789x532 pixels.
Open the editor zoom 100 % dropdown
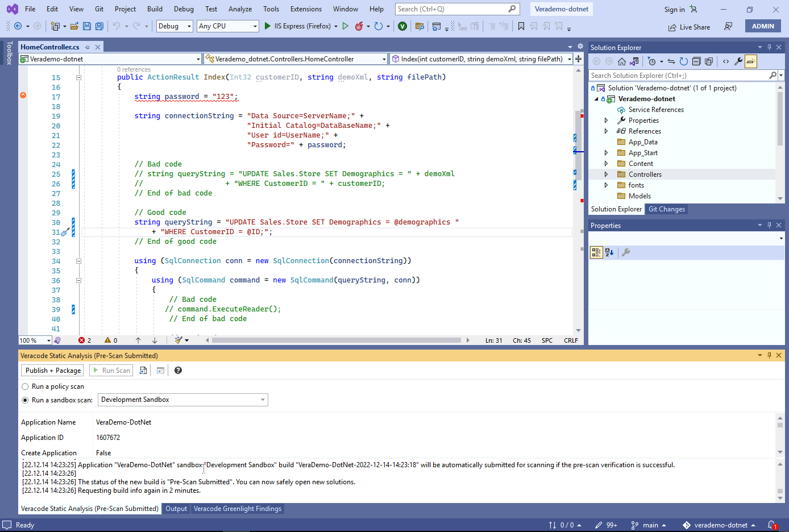[35, 340]
